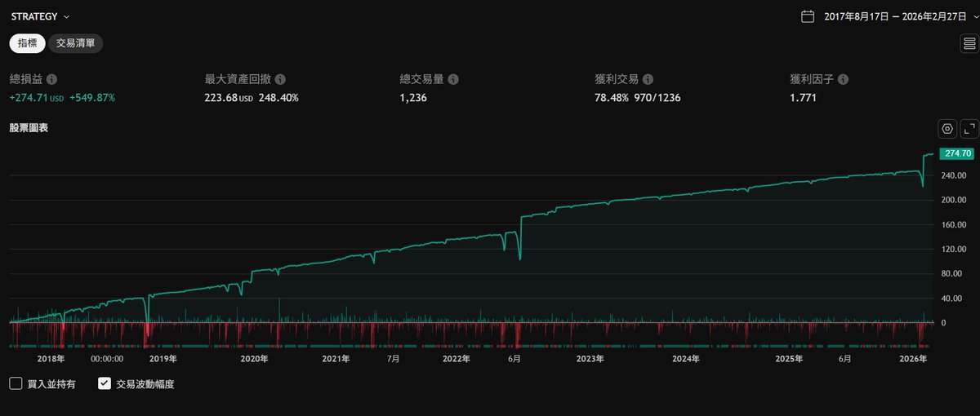Click the 00:00:00 time axis label
980x416 pixels.
click(107, 358)
